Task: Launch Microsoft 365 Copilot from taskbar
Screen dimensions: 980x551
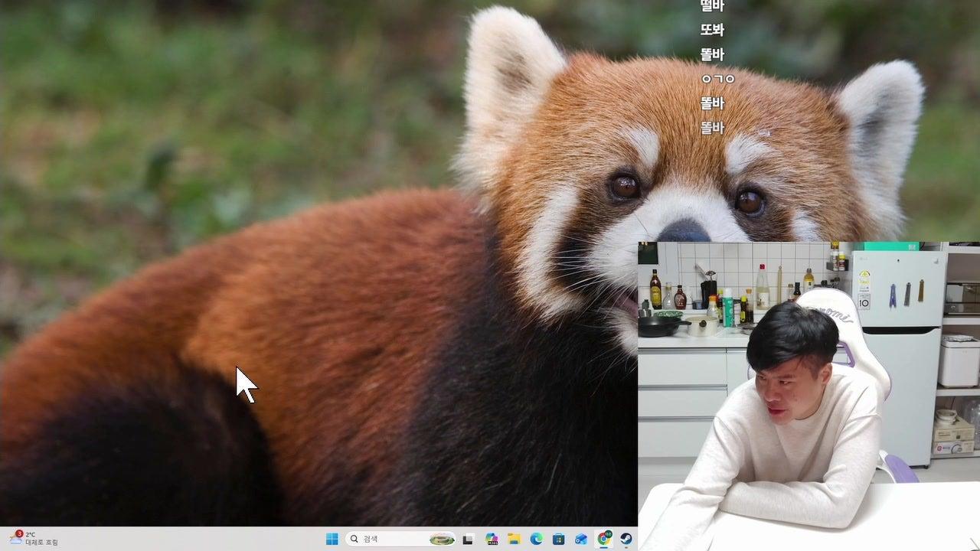Action: [x=492, y=539]
